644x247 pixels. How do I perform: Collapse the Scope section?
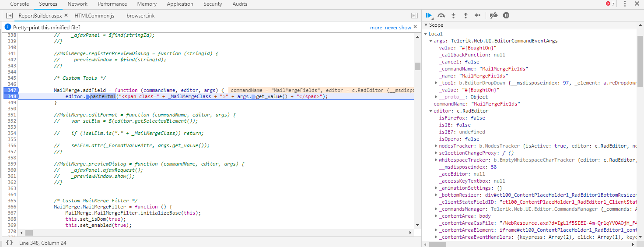click(426, 25)
